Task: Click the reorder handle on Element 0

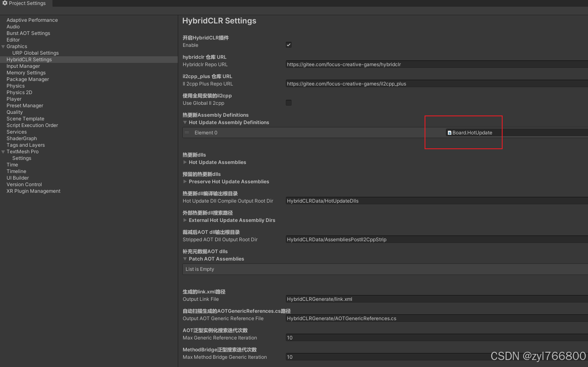Action: [x=187, y=132]
